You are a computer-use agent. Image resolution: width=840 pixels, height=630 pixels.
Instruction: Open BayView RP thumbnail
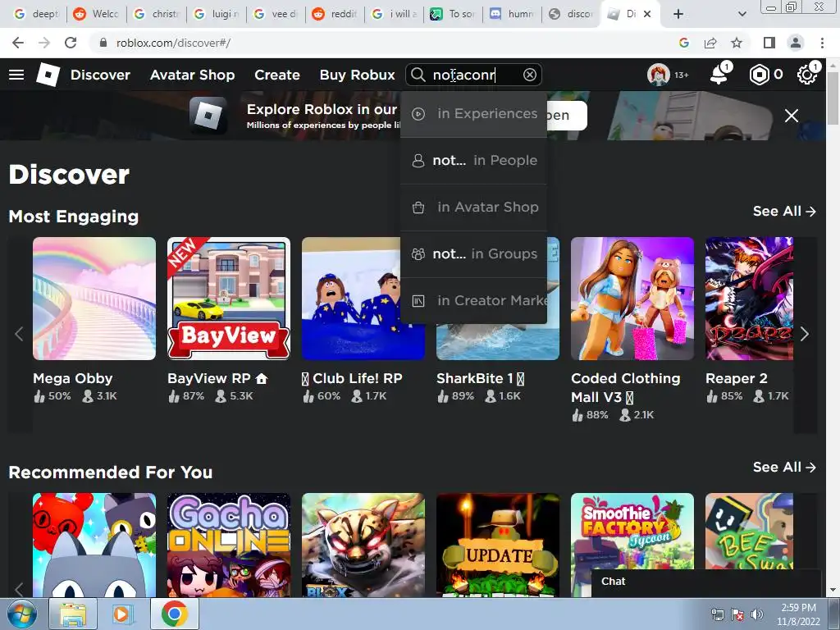pyautogui.click(x=229, y=299)
